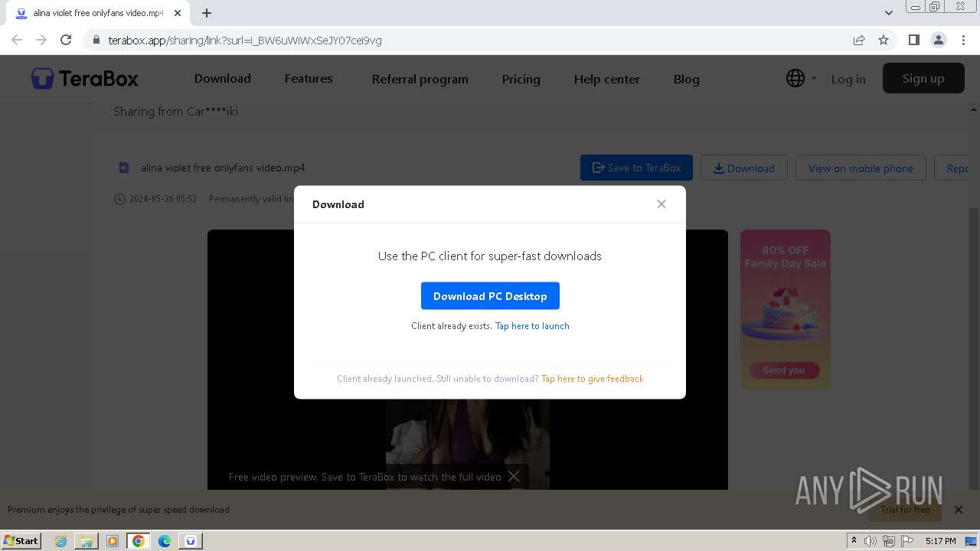Open the Referral program page
The image size is (980, 551).
pos(420,79)
